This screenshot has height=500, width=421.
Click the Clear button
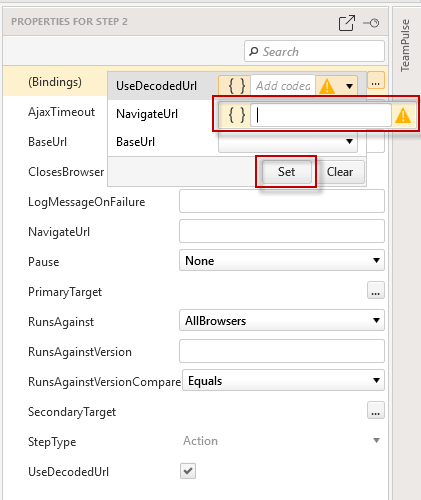(340, 172)
